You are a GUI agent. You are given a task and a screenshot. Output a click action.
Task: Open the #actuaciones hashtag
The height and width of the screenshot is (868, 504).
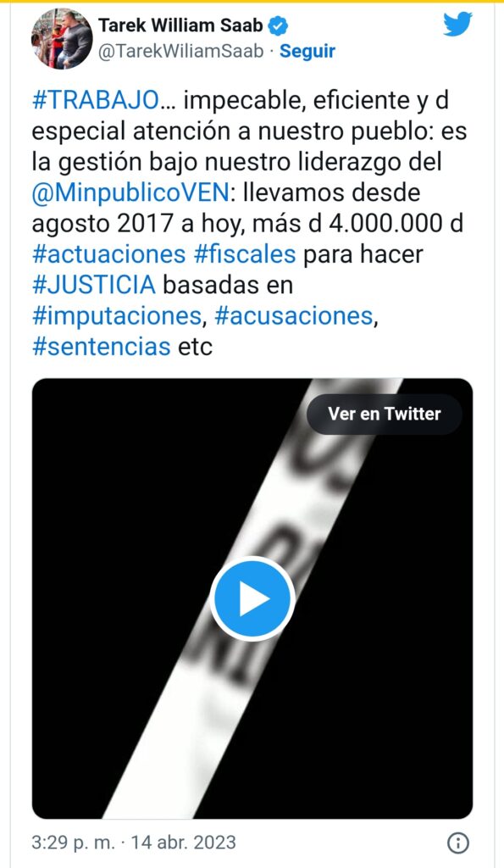click(109, 254)
